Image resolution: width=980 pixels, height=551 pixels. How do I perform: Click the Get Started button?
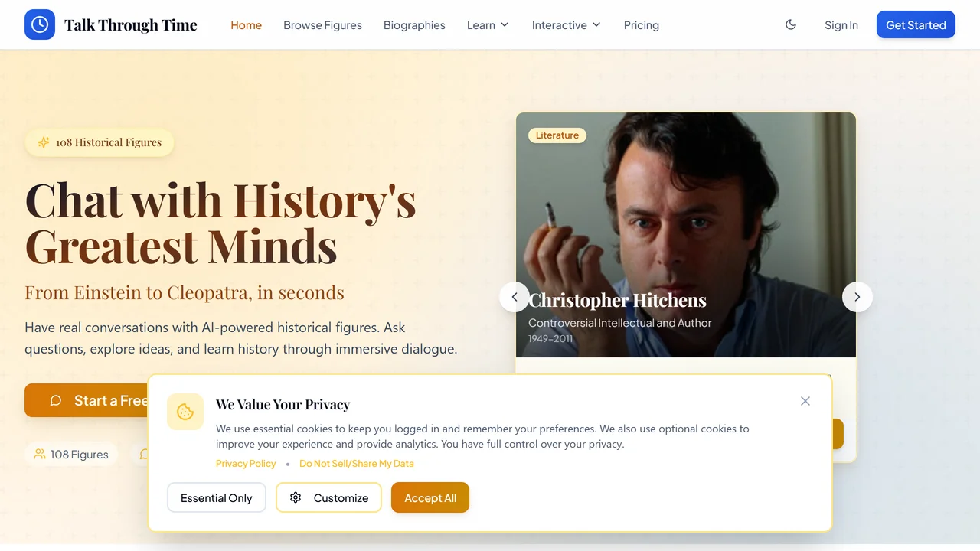tap(916, 24)
